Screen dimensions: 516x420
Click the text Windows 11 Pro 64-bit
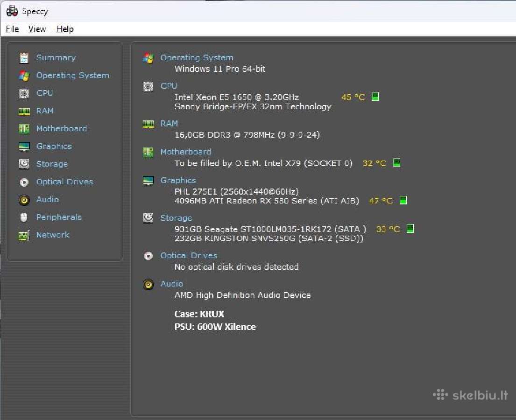click(x=220, y=69)
